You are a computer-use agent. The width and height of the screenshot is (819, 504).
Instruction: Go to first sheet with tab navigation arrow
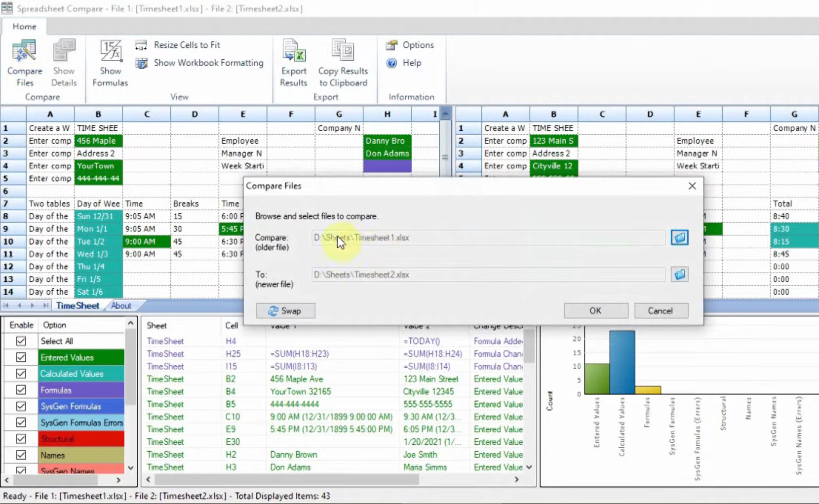(6, 306)
